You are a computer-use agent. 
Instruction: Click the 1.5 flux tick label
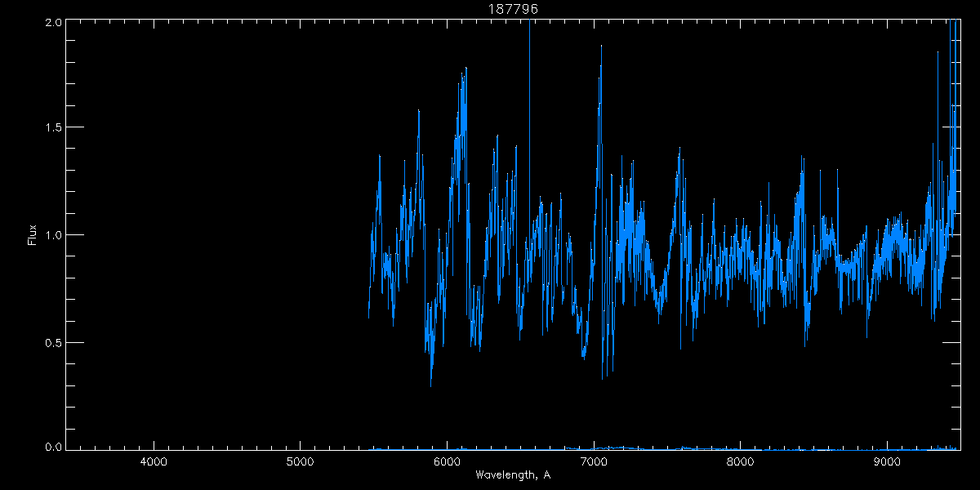53,127
